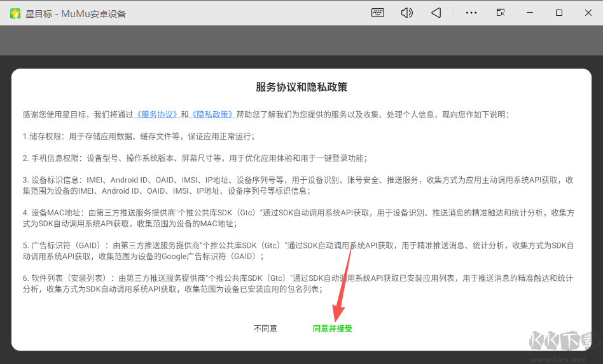
Task: Click the 设备MAC地址 paragraph
Action: [x=298, y=218]
